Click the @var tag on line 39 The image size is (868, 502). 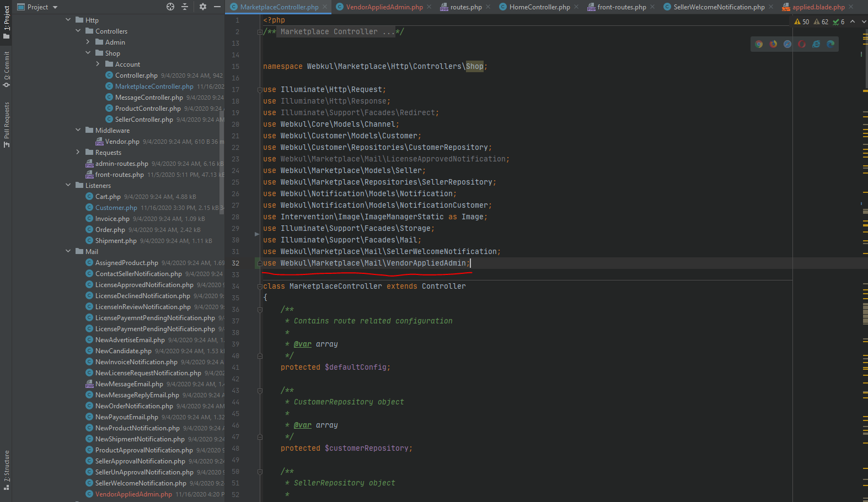303,344
